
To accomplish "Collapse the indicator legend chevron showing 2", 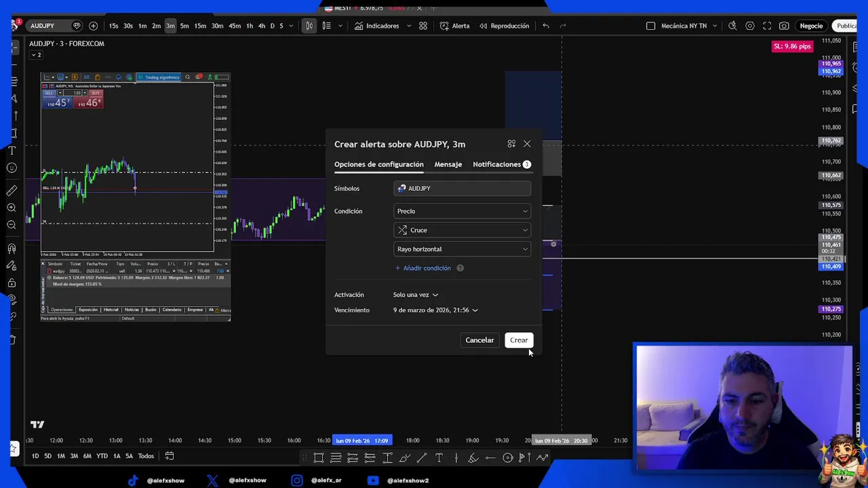I will [35, 55].
